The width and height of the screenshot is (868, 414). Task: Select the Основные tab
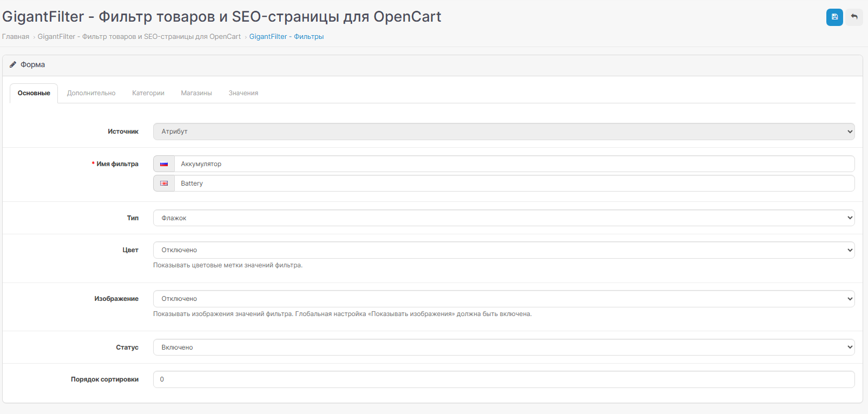[x=34, y=93]
